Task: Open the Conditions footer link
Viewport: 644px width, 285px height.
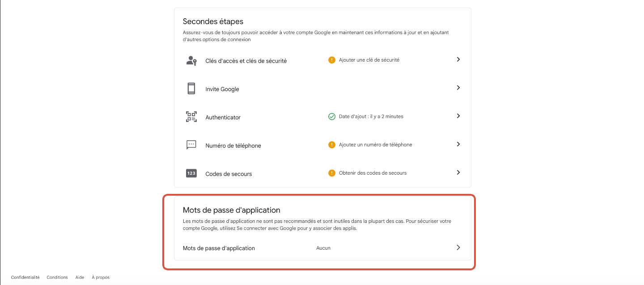Action: coord(57,277)
